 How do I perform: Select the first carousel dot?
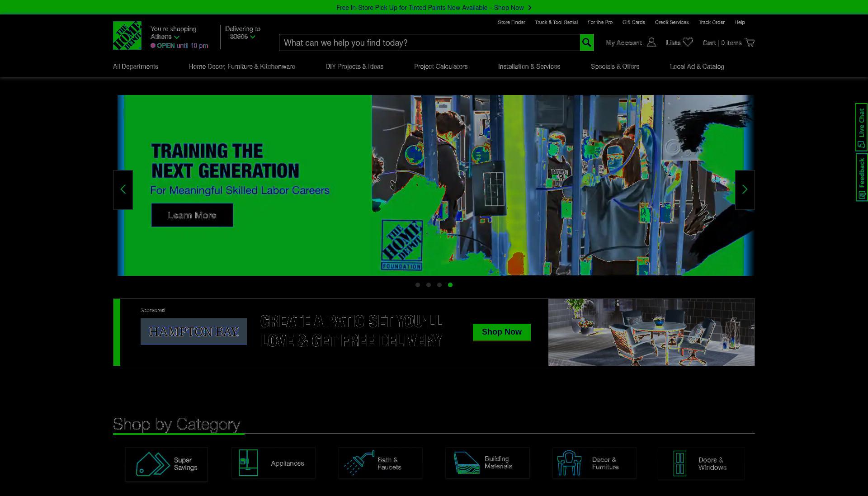(418, 285)
